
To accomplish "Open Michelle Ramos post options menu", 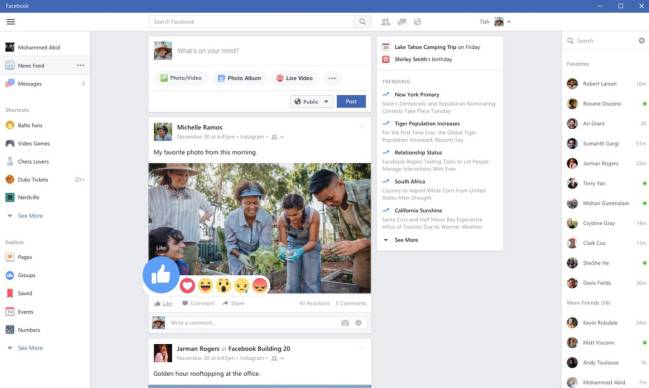I will pyautogui.click(x=362, y=127).
